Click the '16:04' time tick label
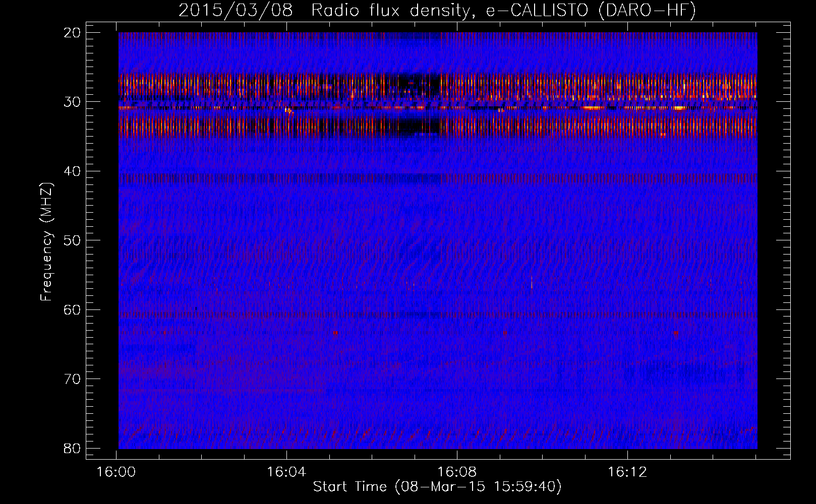Image resolution: width=816 pixels, height=504 pixels. point(286,472)
